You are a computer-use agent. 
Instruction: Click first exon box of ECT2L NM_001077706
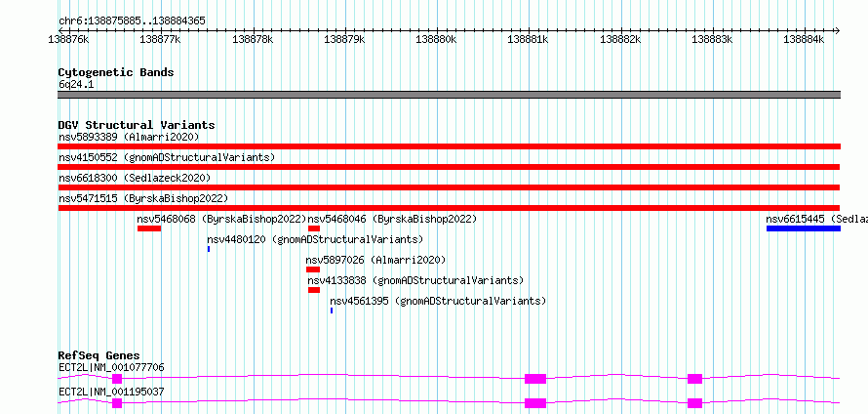pyautogui.click(x=117, y=379)
